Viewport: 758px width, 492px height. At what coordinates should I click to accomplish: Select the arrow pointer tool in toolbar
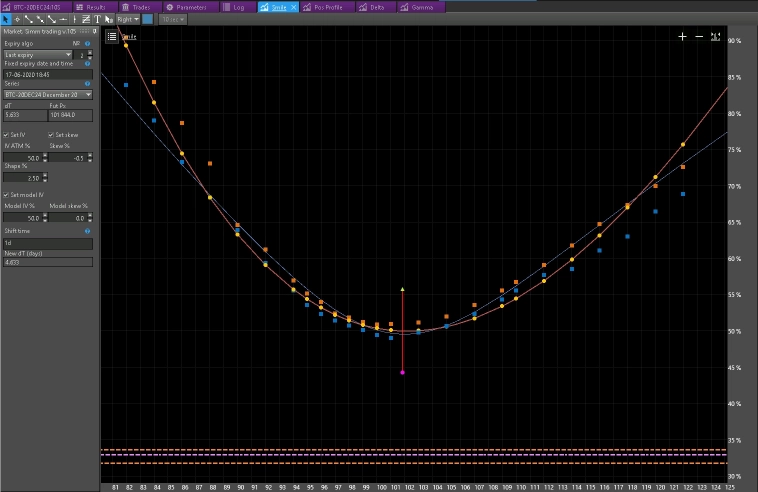5,19
